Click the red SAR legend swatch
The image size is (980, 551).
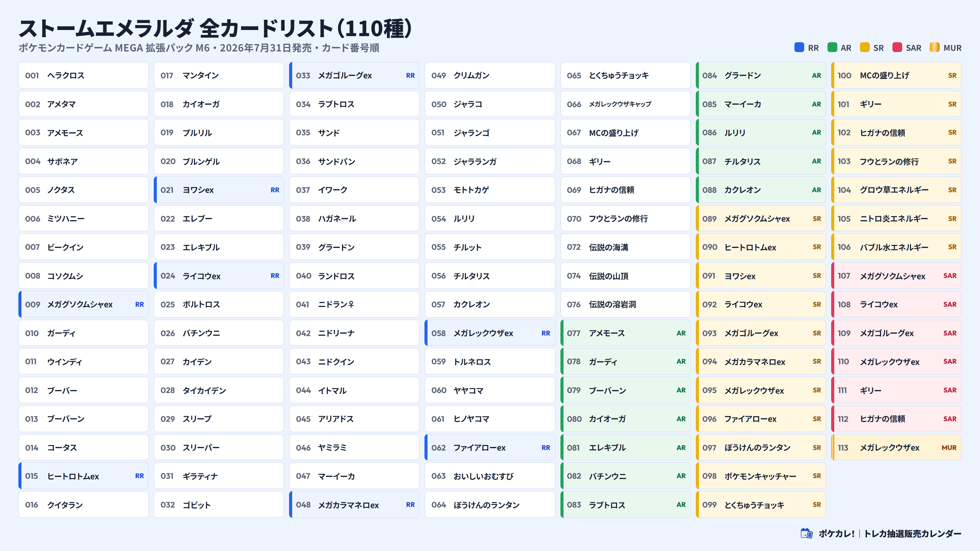click(x=897, y=47)
